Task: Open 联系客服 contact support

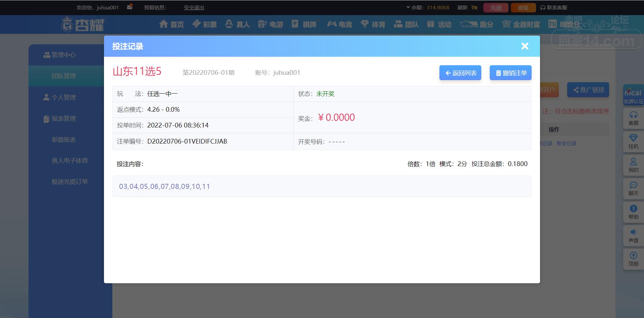Action: [554, 7]
